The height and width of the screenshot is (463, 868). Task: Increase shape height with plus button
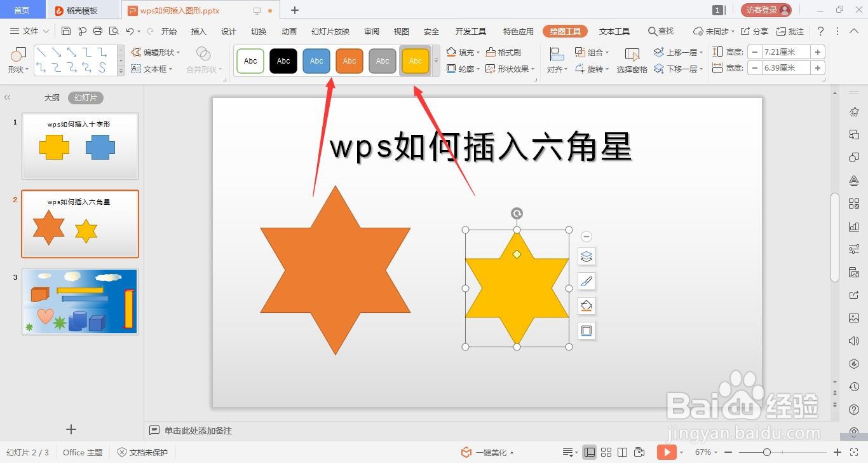[x=818, y=52]
